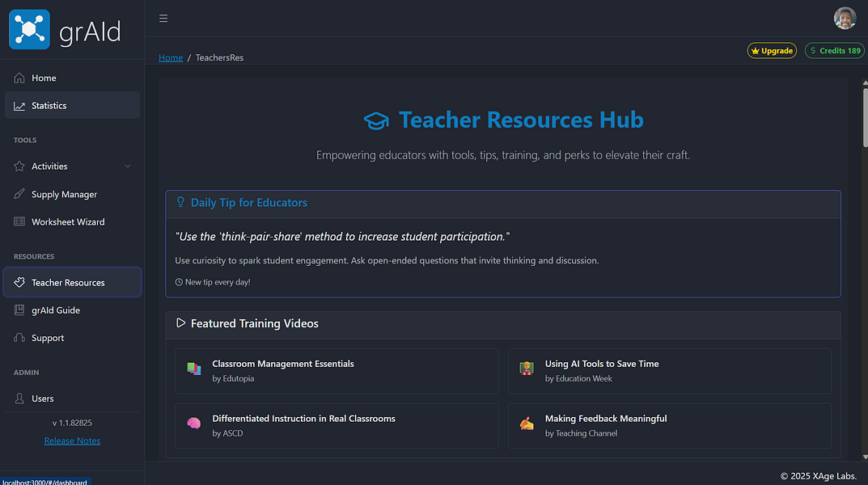This screenshot has height=485, width=868.
Task: Click the Users person icon
Action: coord(19,399)
